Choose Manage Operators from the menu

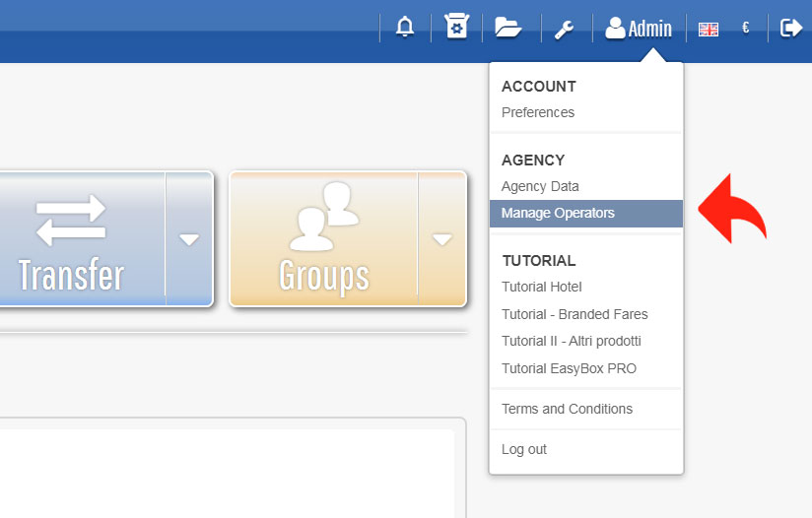(557, 213)
